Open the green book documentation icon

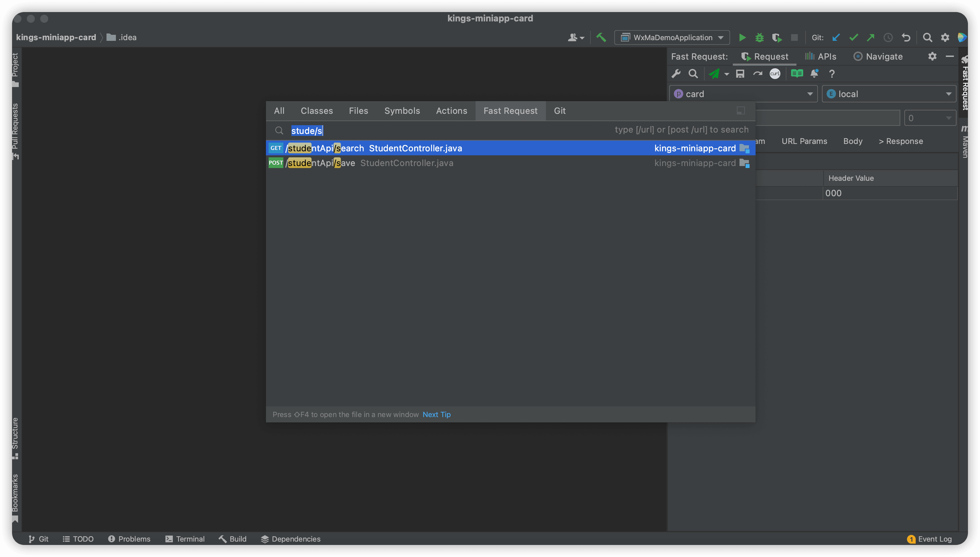click(x=797, y=73)
